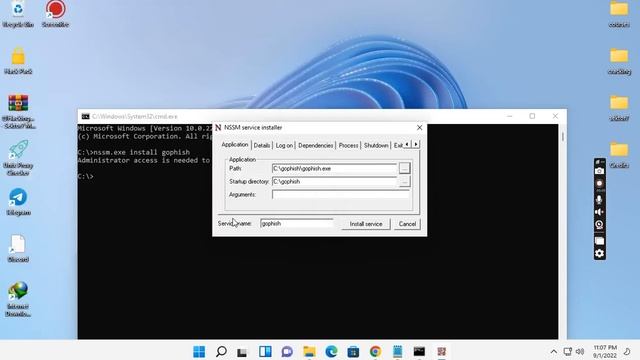Open the red circle recorder desktop shortcut
The image size is (640, 360).
pos(55,14)
